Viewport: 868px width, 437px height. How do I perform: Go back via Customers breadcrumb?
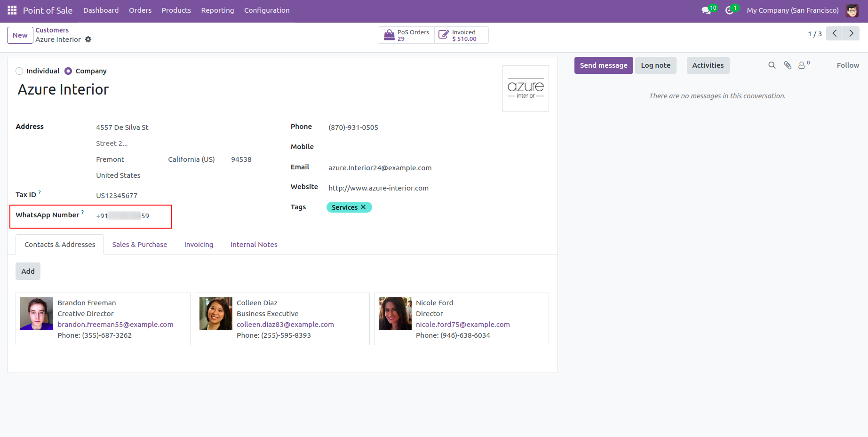pos(52,30)
